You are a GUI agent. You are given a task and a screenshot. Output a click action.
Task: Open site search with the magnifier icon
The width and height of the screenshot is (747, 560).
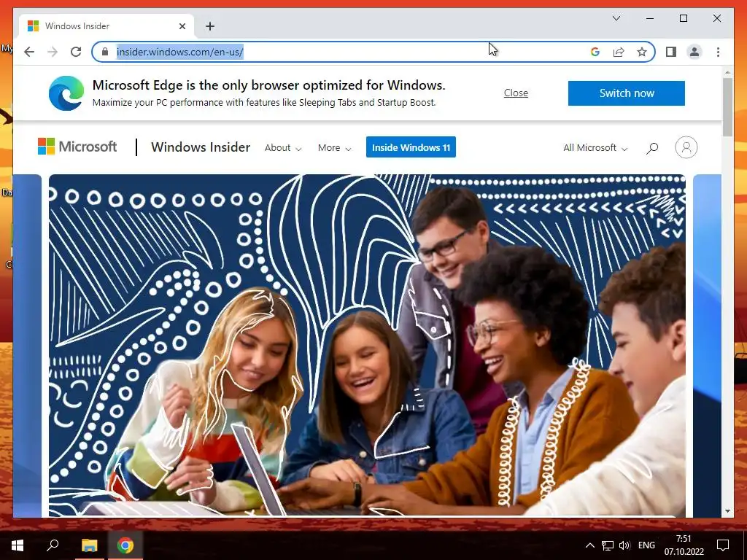tap(652, 148)
